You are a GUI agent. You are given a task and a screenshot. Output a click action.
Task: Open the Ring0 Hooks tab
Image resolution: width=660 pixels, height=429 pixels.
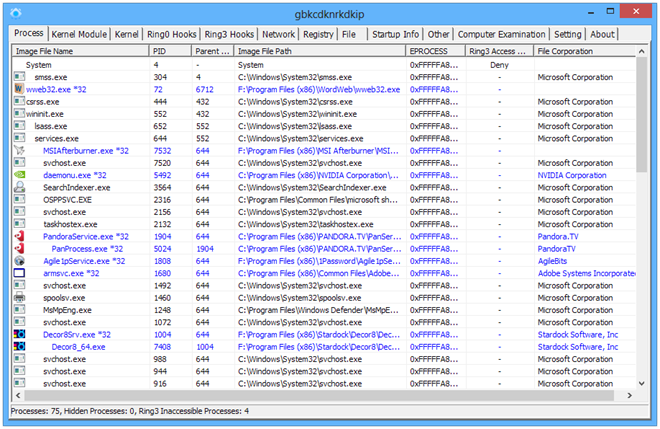pyautogui.click(x=173, y=35)
